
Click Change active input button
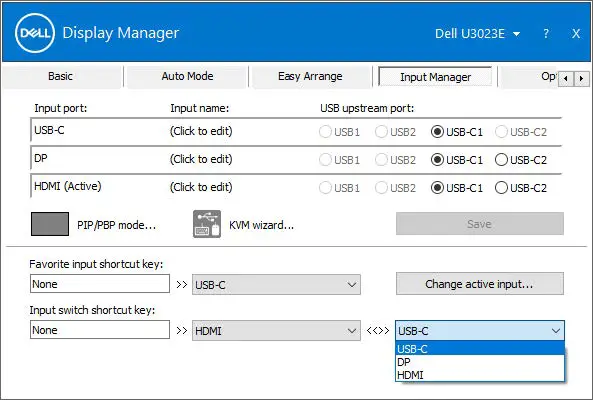480,284
